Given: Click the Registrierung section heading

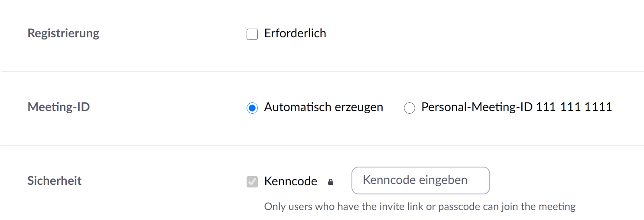Looking at the screenshot, I should click(63, 33).
